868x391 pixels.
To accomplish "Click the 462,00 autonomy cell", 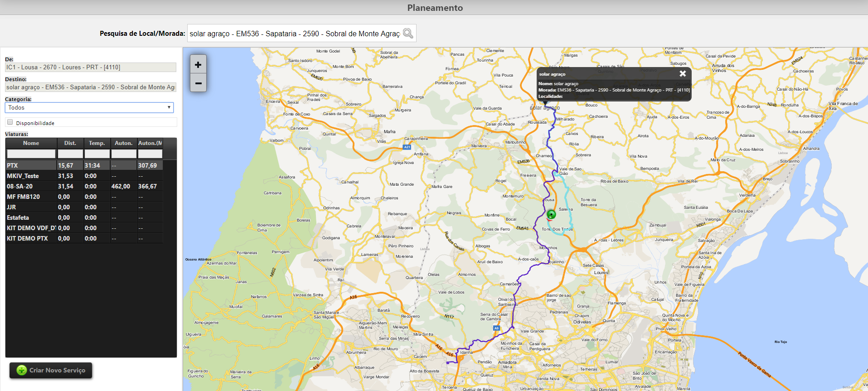I will click(x=123, y=186).
